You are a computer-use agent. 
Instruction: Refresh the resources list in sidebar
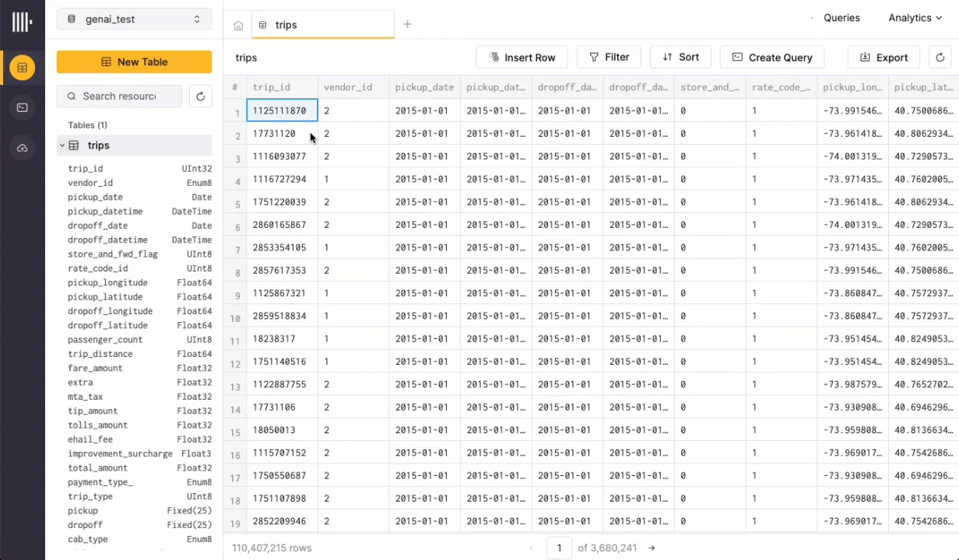[x=200, y=96]
